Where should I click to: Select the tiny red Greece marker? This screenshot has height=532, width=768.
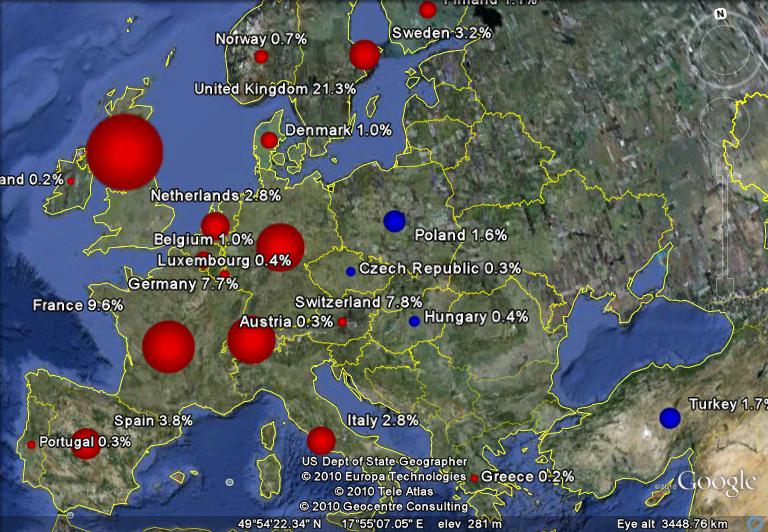[474, 478]
